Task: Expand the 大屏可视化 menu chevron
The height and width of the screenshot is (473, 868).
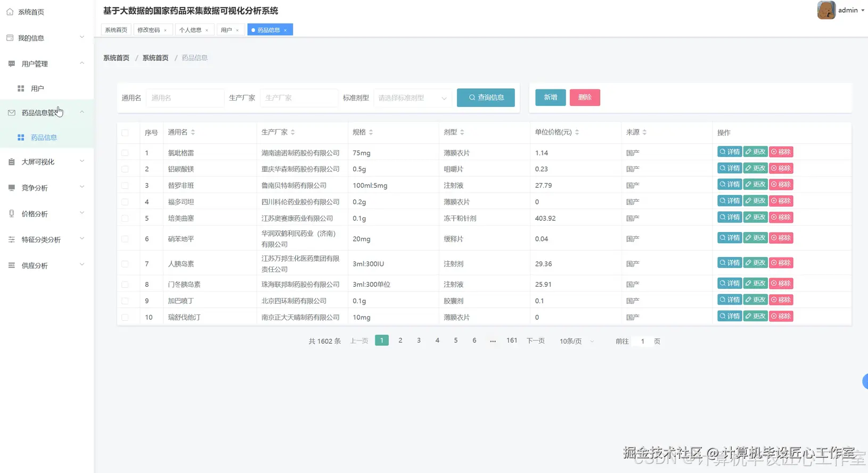Action: coord(82,161)
